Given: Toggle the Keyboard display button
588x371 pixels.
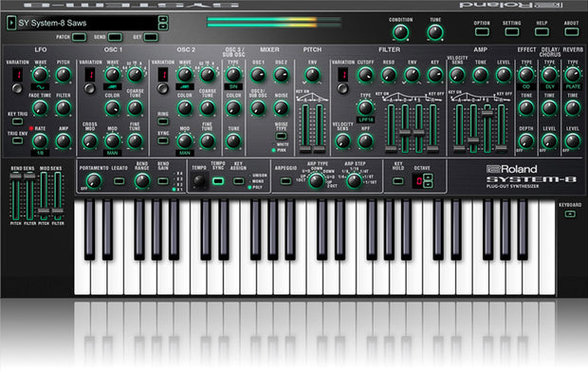Looking at the screenshot, I should tap(570, 214).
